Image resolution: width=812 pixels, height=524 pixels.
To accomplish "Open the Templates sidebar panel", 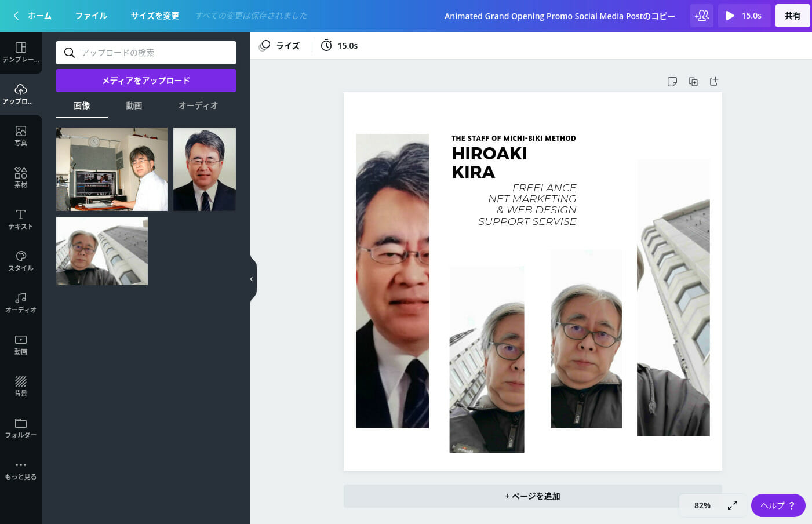I will [21, 52].
